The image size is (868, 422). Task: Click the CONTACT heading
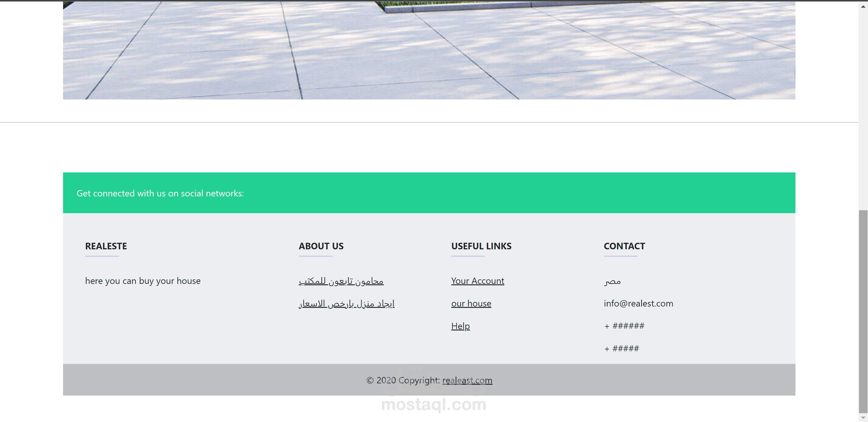pyautogui.click(x=624, y=246)
